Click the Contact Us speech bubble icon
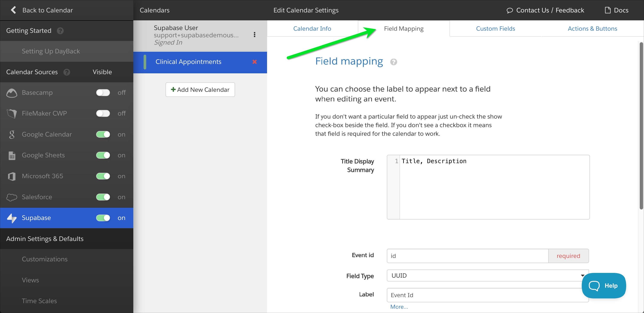This screenshot has height=313, width=644. coord(509,10)
